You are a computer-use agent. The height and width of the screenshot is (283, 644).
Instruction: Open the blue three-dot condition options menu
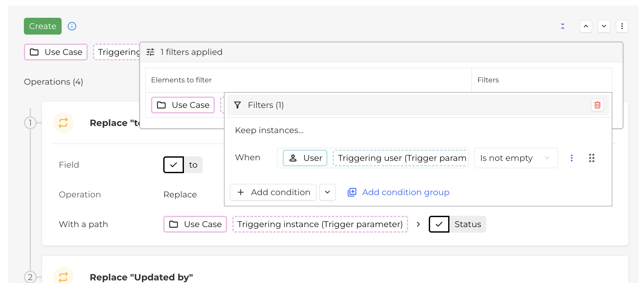tap(571, 158)
